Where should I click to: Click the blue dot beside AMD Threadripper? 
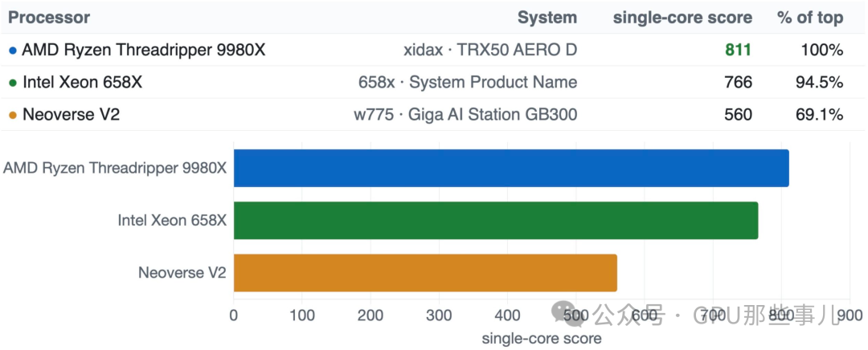pyautogui.click(x=14, y=51)
